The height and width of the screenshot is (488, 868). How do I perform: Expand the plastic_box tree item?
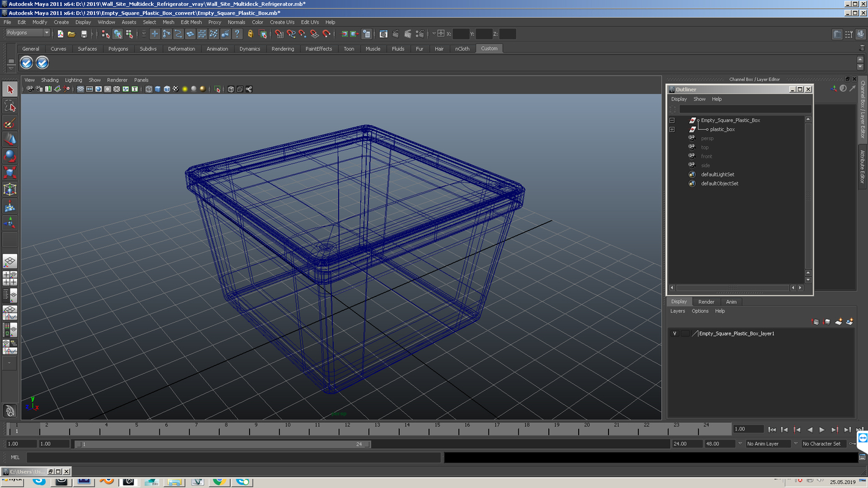point(672,129)
